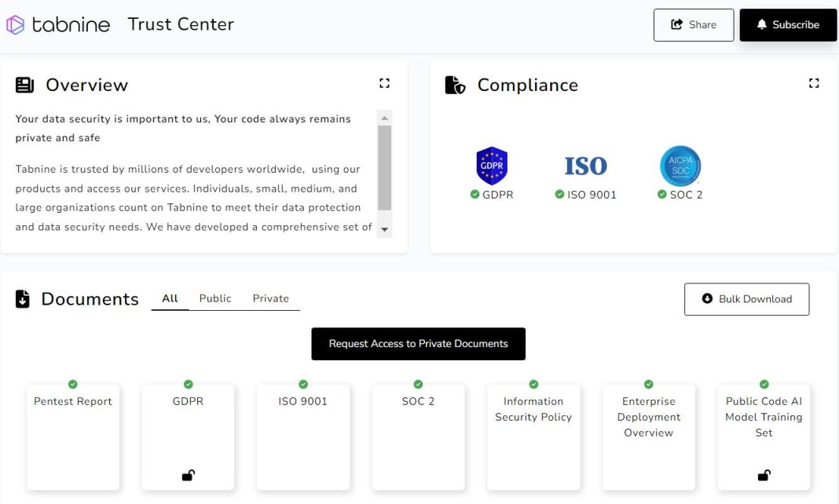
Task: Click the Documents section download icon
Action: (23, 299)
